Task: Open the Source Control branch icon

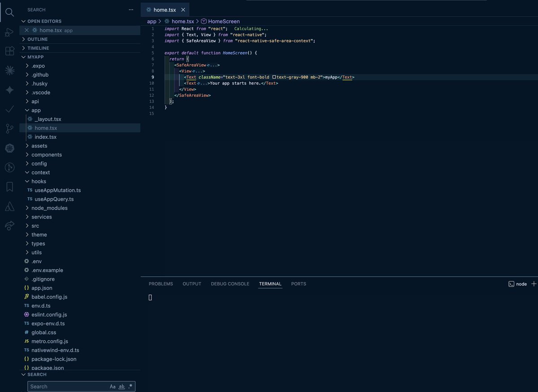Action: click(x=9, y=129)
